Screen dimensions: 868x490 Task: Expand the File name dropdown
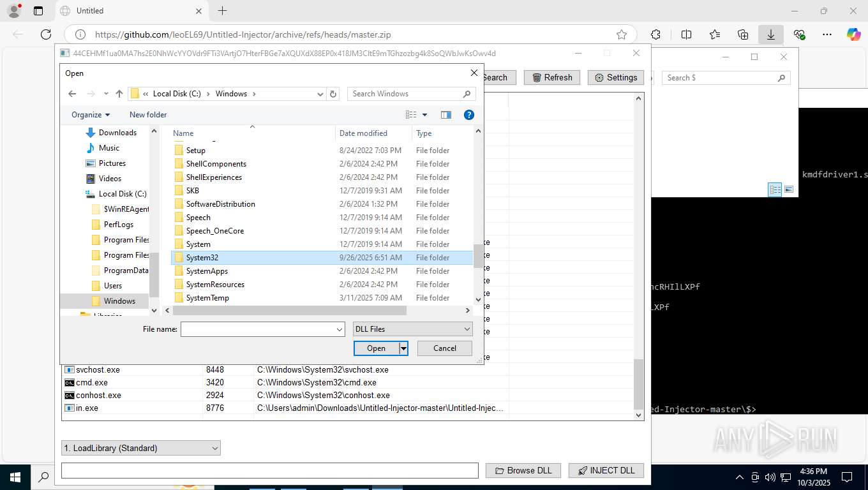pyautogui.click(x=340, y=329)
